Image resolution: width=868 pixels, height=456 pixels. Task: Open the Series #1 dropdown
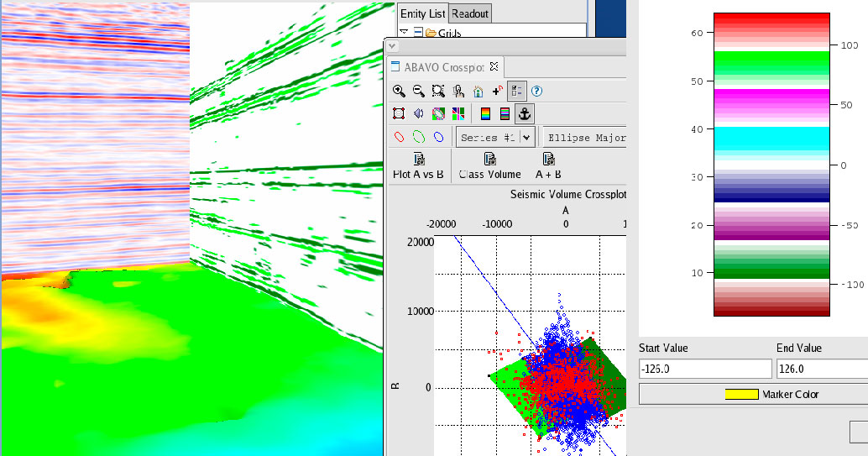[x=527, y=137]
